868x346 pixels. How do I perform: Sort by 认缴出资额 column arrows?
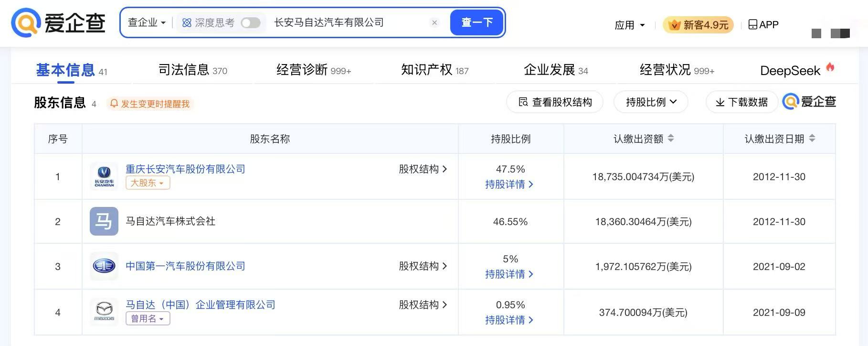point(671,139)
